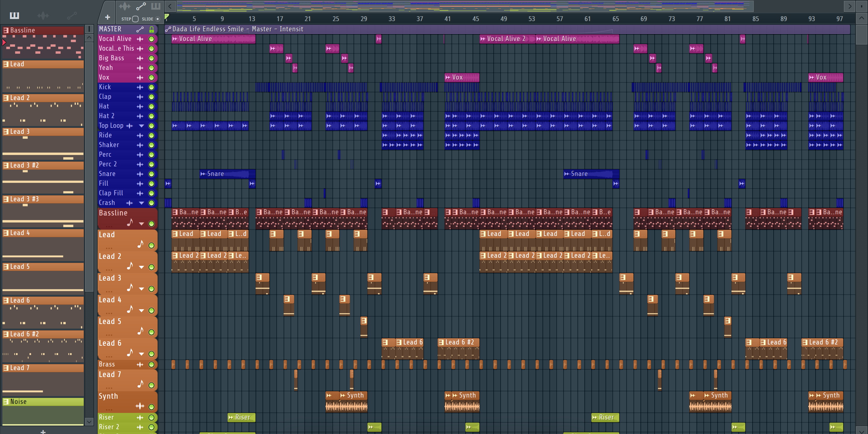Select the first Riser clip near bar 10
Viewport: 868px width, 434px height.
pos(241,417)
